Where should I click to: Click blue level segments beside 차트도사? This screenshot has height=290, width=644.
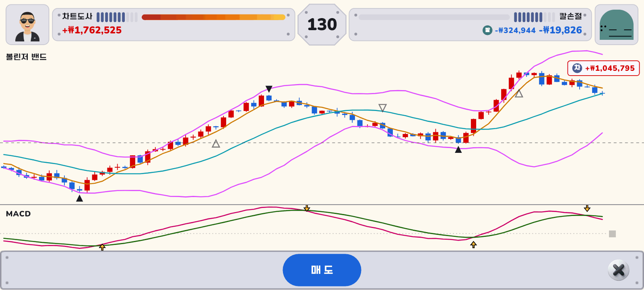pos(117,17)
